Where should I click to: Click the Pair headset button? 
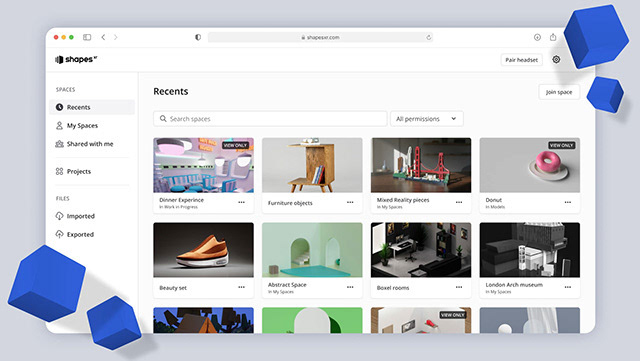click(522, 60)
